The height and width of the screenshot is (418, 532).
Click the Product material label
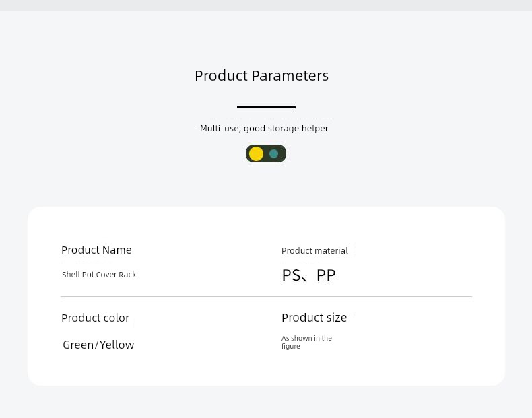click(x=314, y=250)
